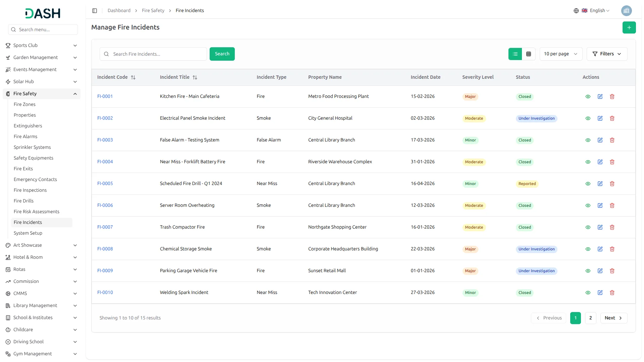The width and height of the screenshot is (644, 362).
Task: Open Fire Drills in the sidebar
Action: (23, 201)
